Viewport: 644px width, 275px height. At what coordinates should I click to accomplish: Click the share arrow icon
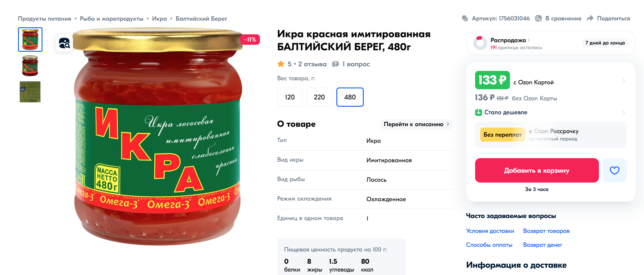[x=590, y=18]
